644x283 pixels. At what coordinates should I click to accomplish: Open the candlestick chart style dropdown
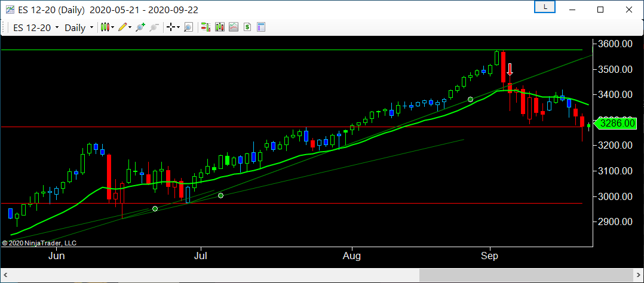pyautogui.click(x=107, y=27)
